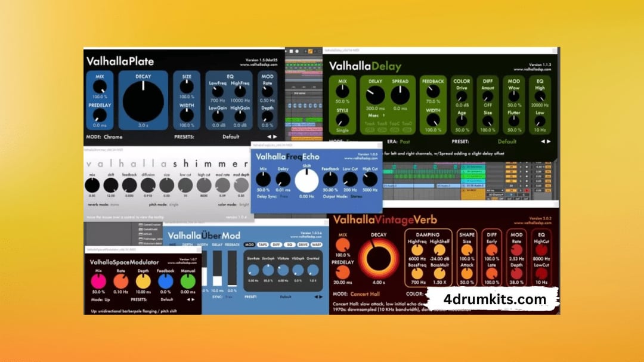644x362 pixels.
Task: Click the pink Mix knob in ValhallaSpaceModulator
Action: (x=98, y=281)
